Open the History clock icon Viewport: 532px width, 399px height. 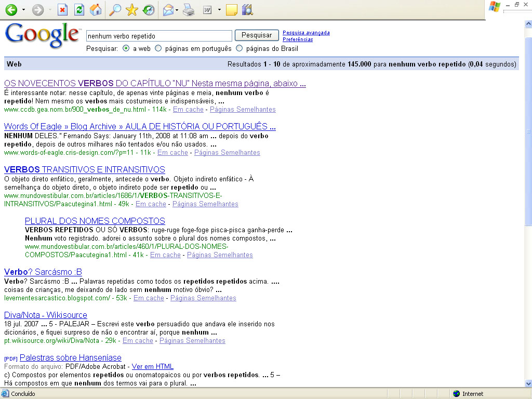149,10
